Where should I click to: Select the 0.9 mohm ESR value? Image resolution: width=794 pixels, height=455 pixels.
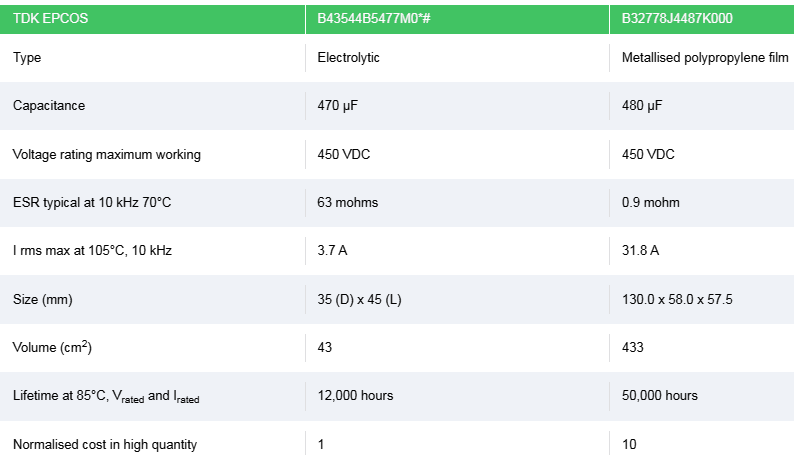click(650, 202)
